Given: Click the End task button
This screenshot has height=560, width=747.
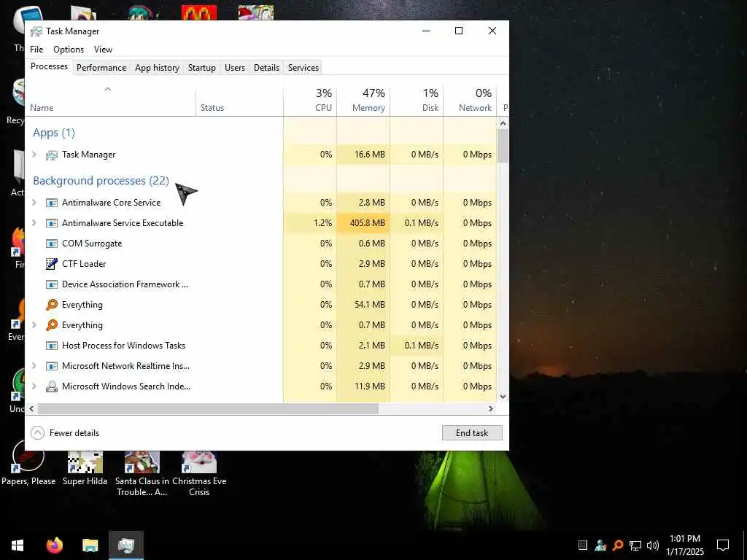Looking at the screenshot, I should [472, 433].
